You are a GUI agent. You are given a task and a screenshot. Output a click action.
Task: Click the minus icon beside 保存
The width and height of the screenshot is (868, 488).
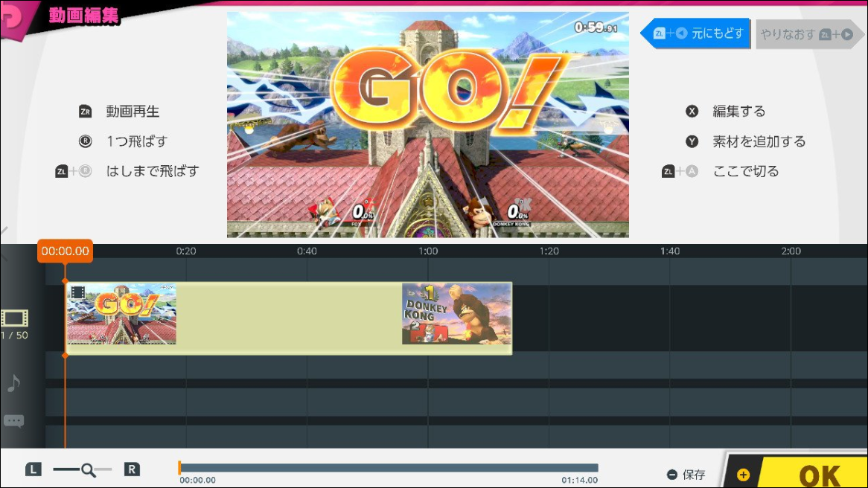tap(672, 474)
